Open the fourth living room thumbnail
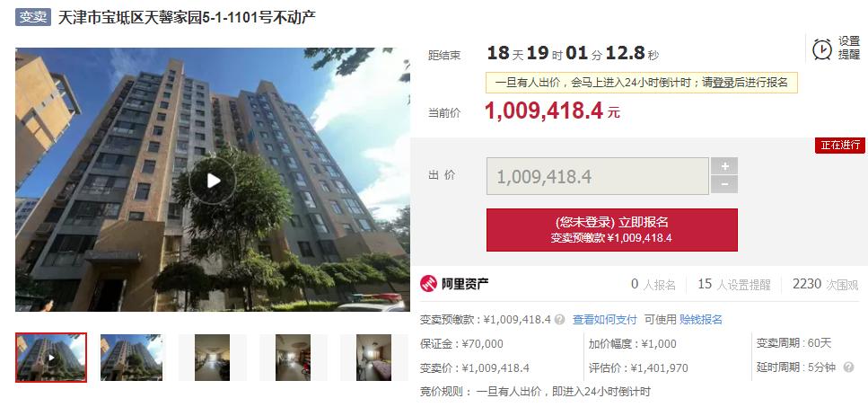This screenshot has height=416, width=868. [293, 358]
